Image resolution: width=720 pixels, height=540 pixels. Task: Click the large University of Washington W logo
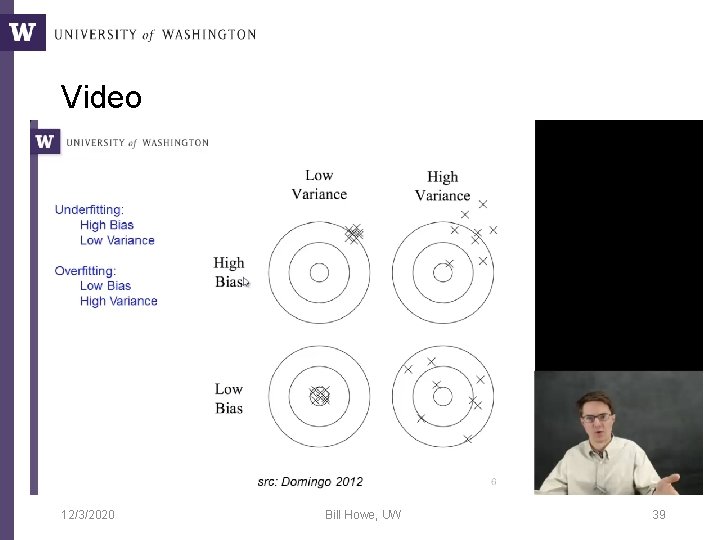(22, 32)
